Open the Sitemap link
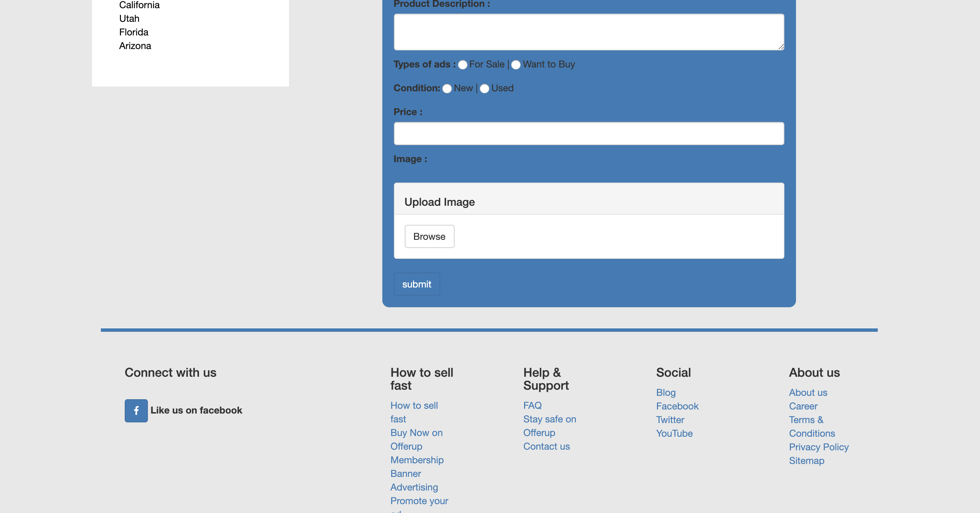This screenshot has width=980, height=513. coord(806,461)
